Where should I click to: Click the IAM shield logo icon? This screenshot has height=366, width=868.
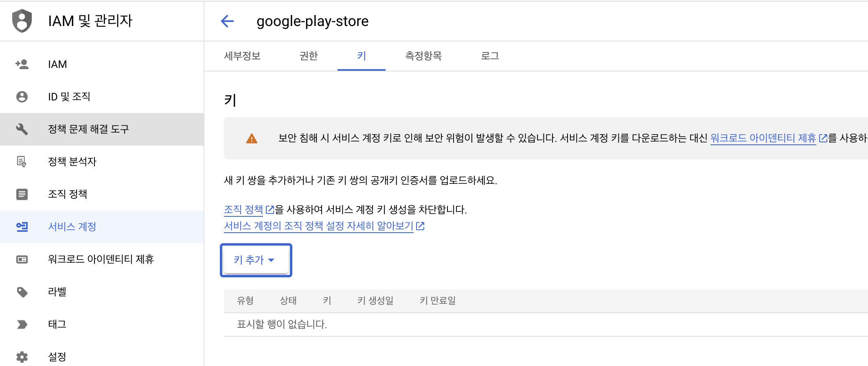pyautogui.click(x=22, y=21)
